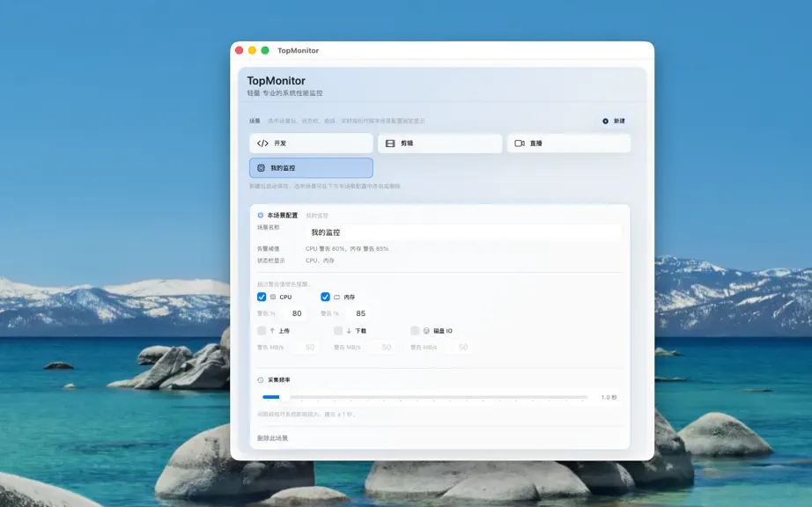Uncheck the 内存 alert checkbox
This screenshot has width=812, height=507.
tap(325, 297)
